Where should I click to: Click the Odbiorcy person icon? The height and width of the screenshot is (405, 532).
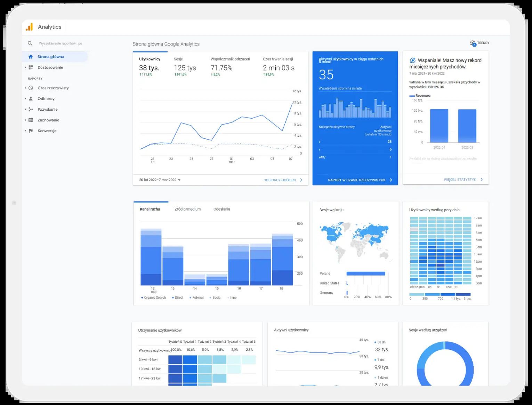tap(31, 99)
